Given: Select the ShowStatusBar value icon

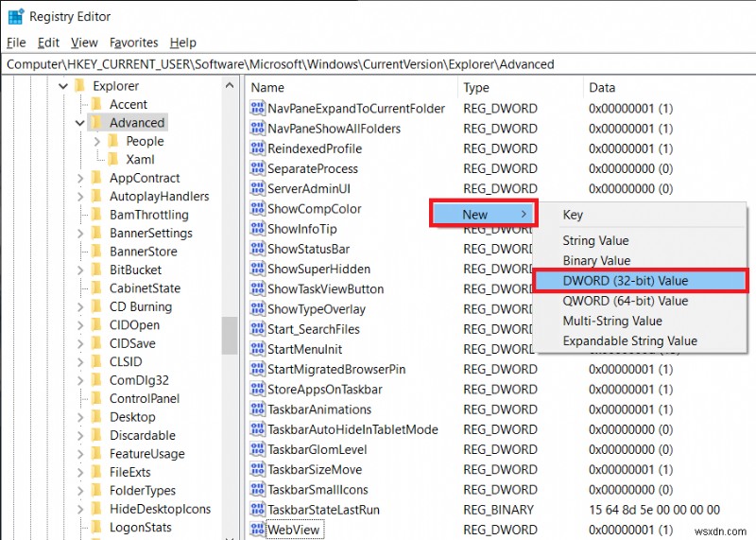Looking at the screenshot, I should click(257, 249).
